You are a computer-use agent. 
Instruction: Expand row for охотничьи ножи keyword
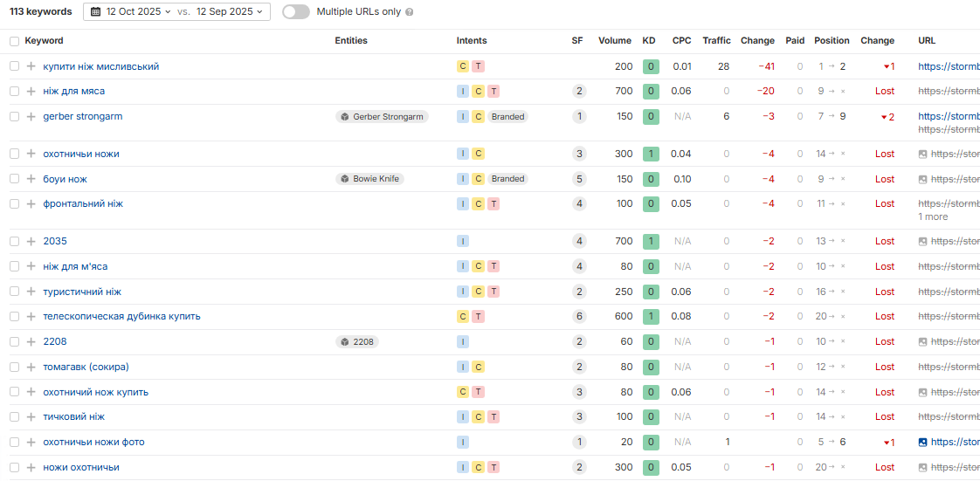[x=31, y=154]
